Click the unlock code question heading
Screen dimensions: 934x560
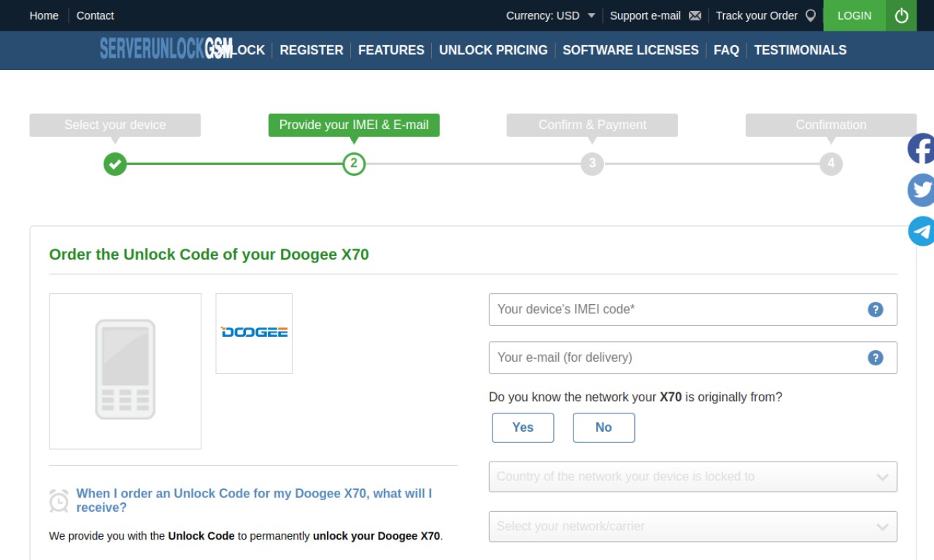(254, 500)
